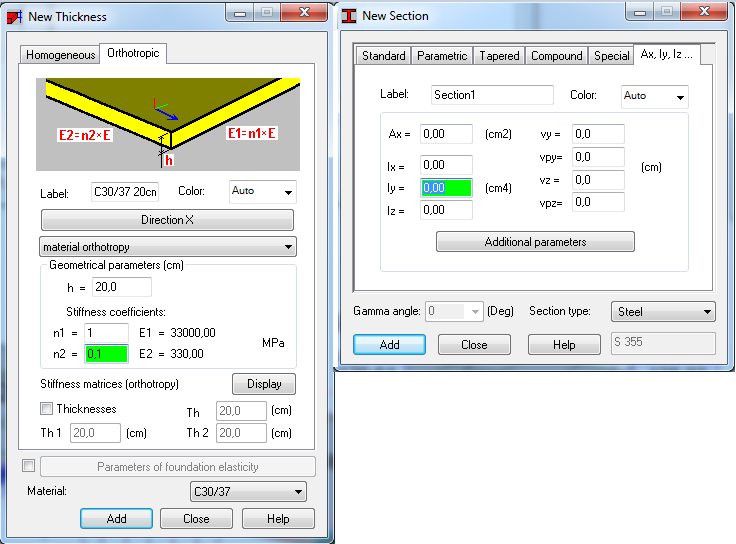Viewport: 736px width, 544px height.
Task: Close the New Section window with X
Action: (x=704, y=12)
